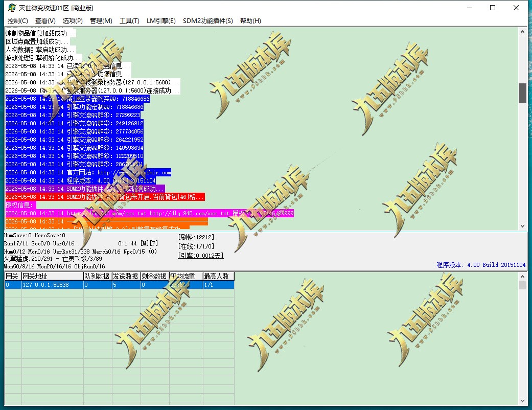This screenshot has height=410, width=532.
Task: Click the sent data value 5 cell
Action: (x=126, y=285)
